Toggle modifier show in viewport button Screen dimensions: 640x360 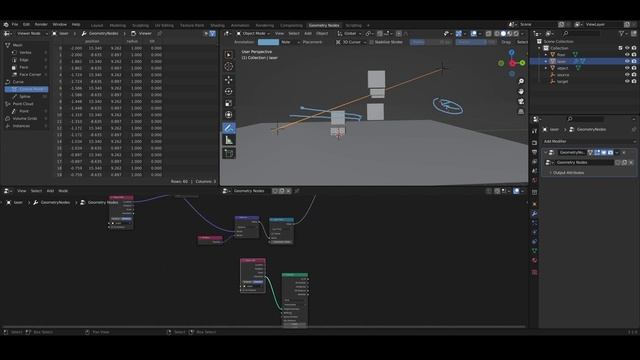[x=604, y=152]
